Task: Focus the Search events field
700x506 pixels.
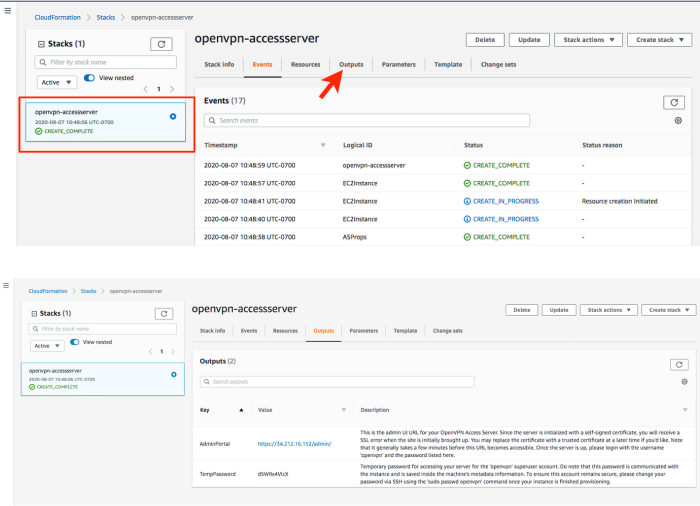Action: pos(367,121)
